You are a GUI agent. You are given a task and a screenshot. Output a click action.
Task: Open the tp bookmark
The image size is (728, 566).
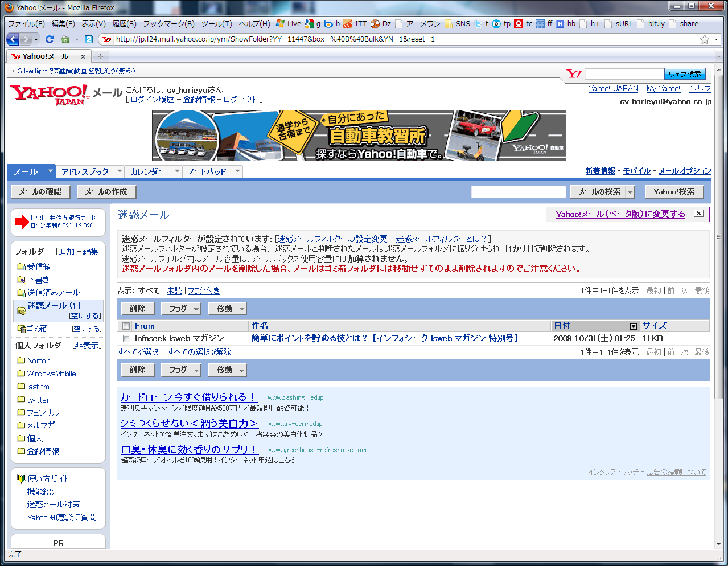[x=501, y=24]
